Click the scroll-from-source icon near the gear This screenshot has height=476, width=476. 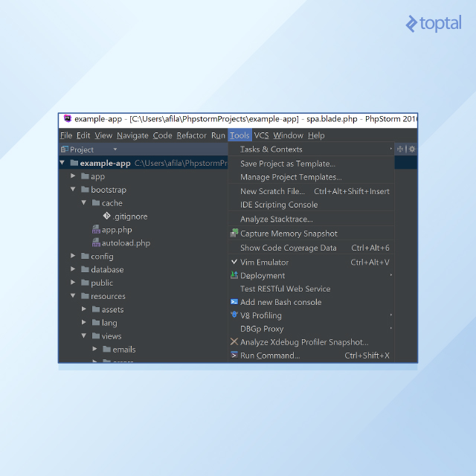tap(400, 149)
